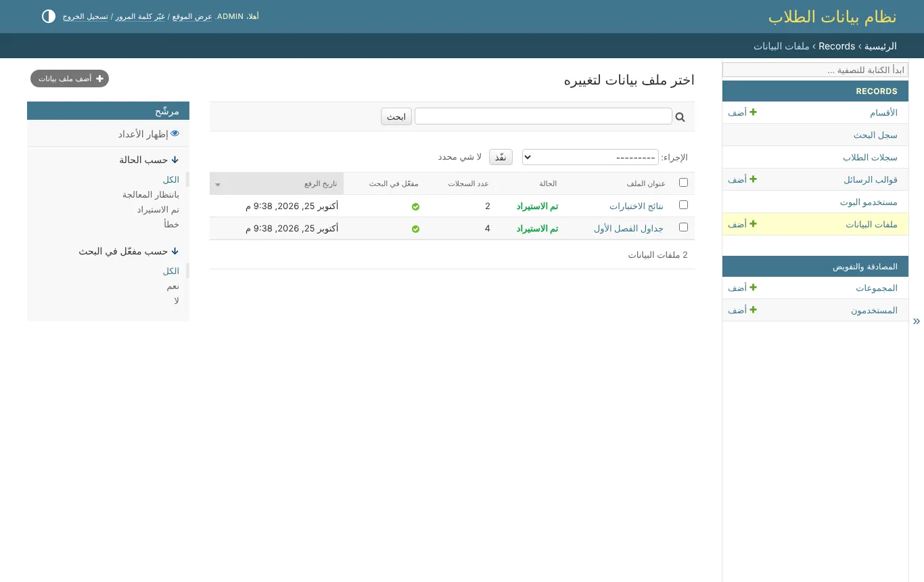Viewport: 924px width, 582px height.
Task: Click into the main search text field
Action: point(543,116)
